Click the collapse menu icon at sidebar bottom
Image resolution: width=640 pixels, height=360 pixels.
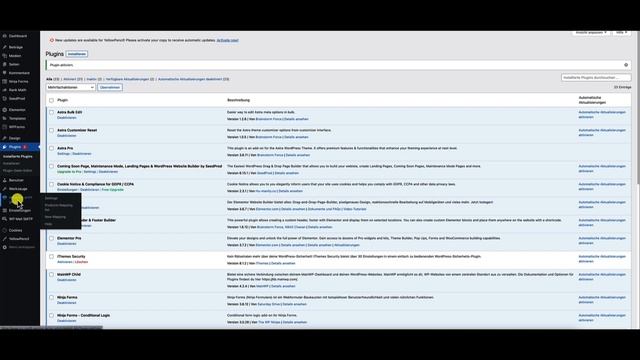[x=4, y=247]
